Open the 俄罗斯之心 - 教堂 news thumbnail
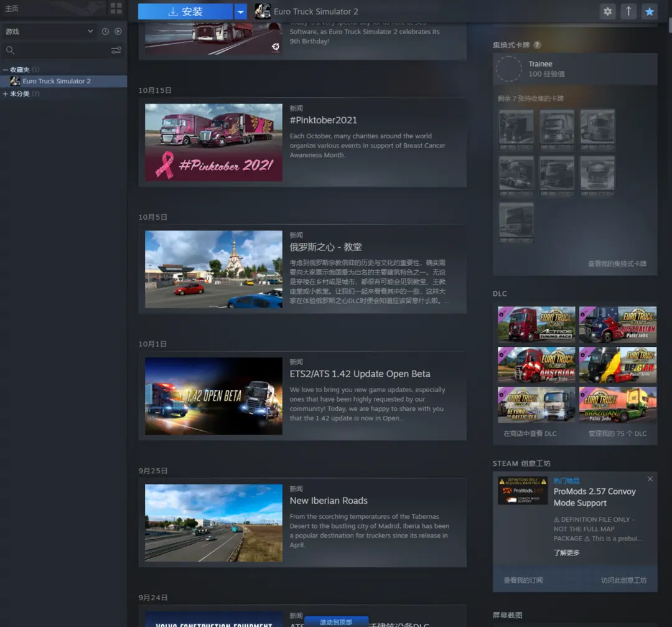This screenshot has height=627, width=672. click(213, 269)
